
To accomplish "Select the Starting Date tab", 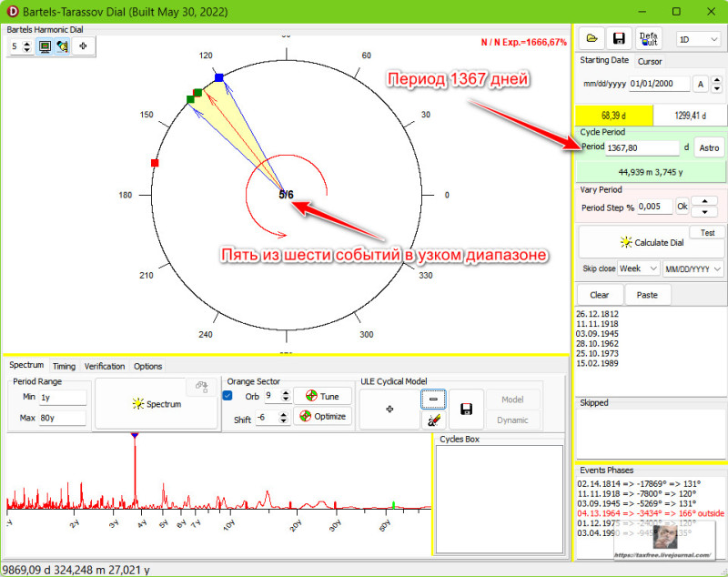I will pyautogui.click(x=604, y=60).
